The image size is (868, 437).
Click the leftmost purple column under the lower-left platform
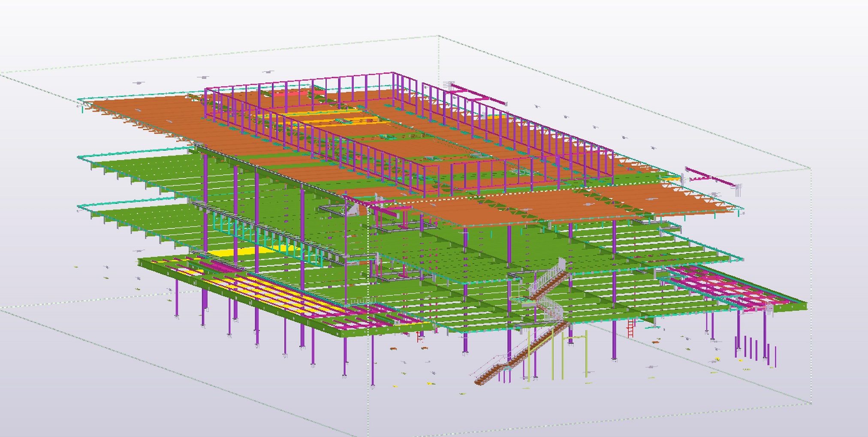click(177, 296)
